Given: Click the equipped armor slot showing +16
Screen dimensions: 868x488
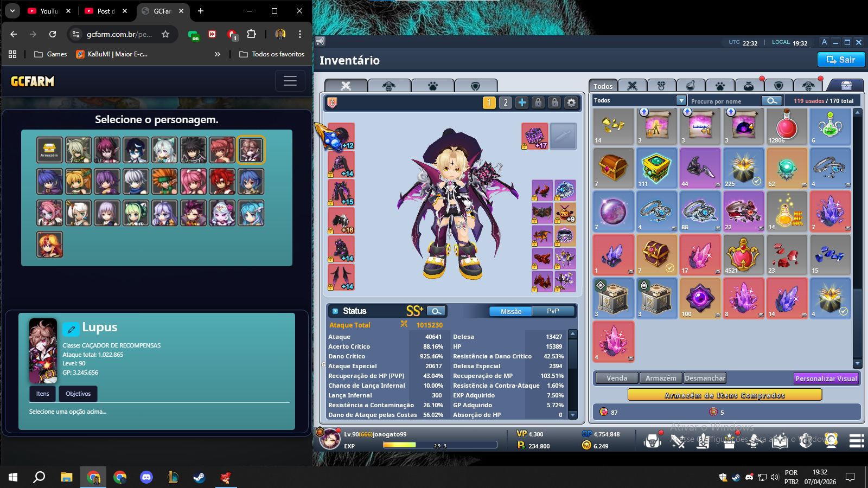Looking at the screenshot, I should [341, 221].
